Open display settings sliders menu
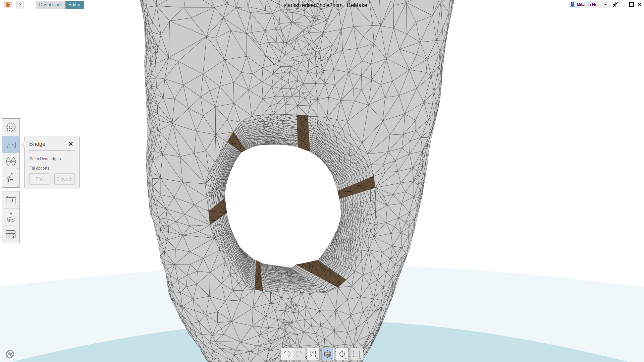The width and height of the screenshot is (644, 362). pos(313,354)
